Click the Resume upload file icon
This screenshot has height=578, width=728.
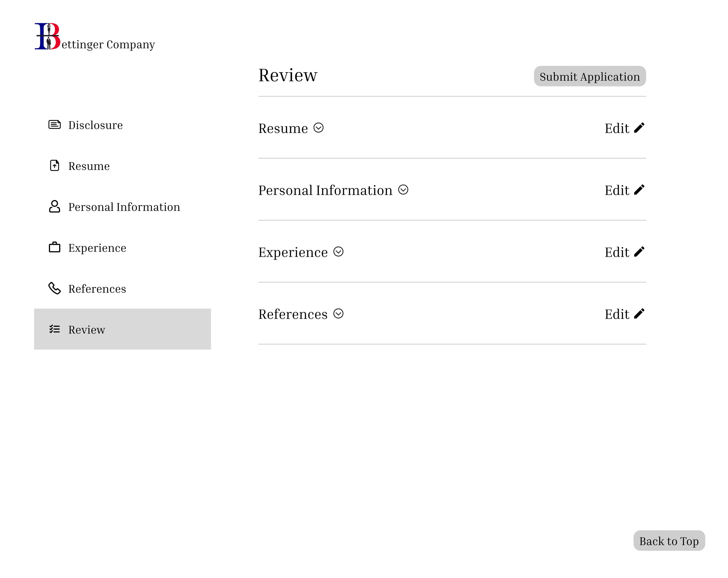point(54,165)
